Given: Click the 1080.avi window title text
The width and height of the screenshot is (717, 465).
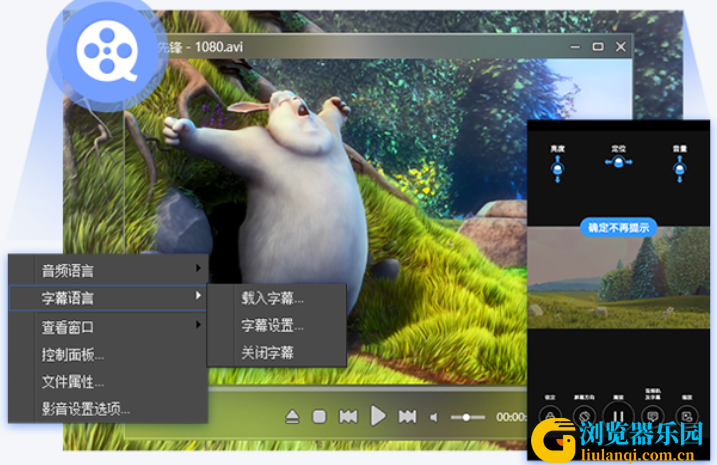Looking at the screenshot, I should click(219, 47).
